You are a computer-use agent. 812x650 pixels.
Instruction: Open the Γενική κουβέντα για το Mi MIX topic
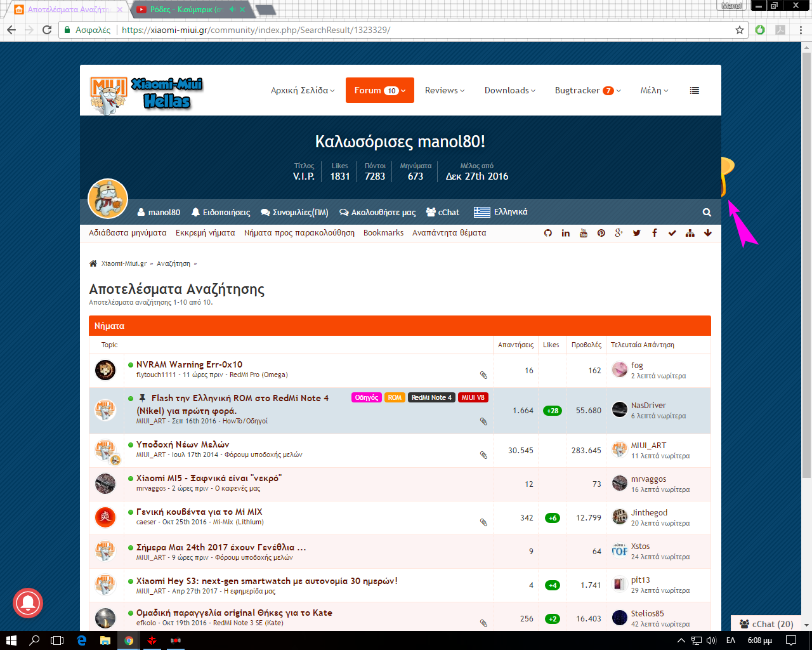(x=199, y=512)
